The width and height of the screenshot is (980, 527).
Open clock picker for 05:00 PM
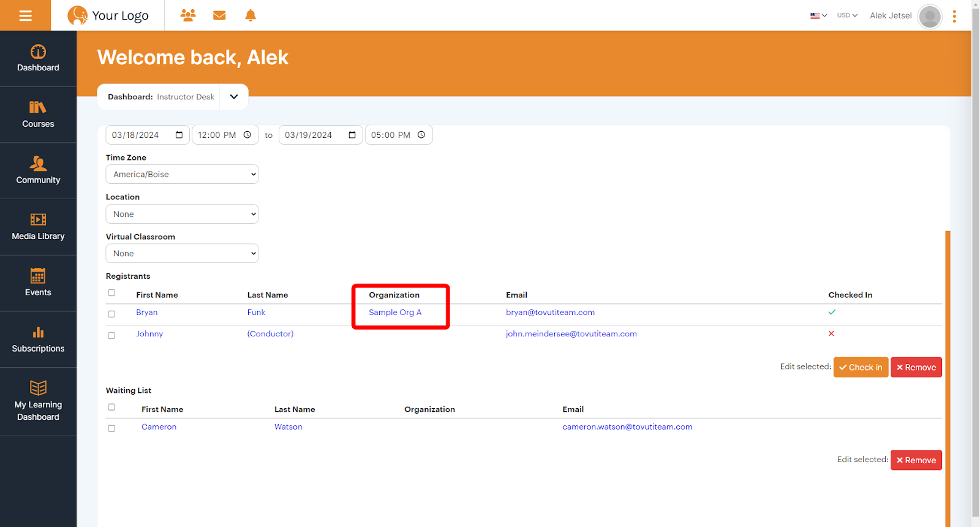click(x=421, y=135)
